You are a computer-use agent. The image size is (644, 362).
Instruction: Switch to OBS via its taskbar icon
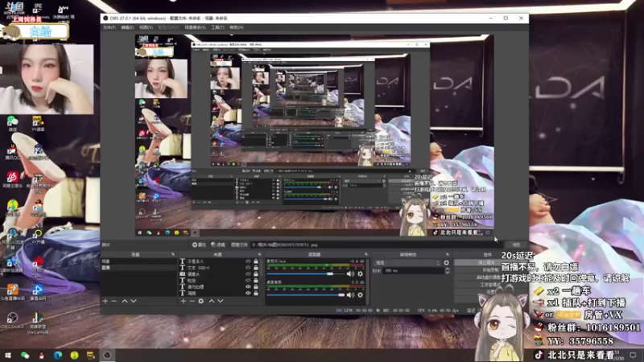coord(107,355)
